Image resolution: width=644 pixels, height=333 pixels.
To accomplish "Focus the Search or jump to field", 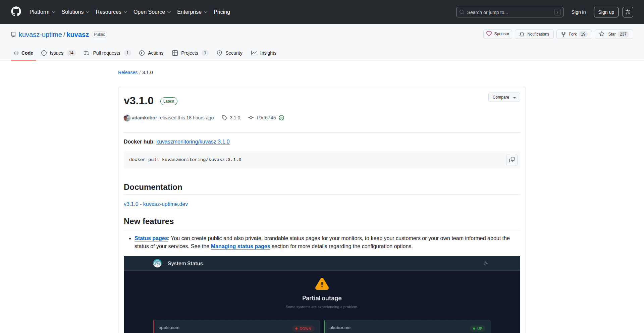I will 509,12.
